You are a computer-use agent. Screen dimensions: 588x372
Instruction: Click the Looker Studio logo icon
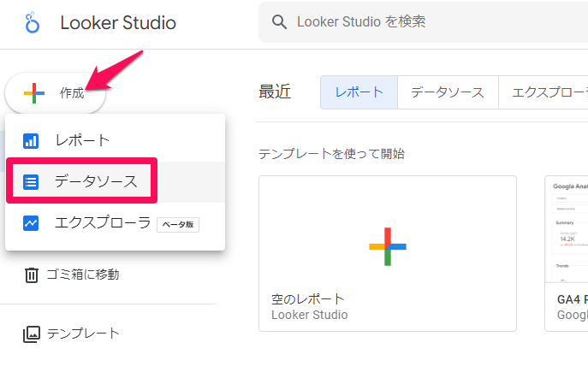(x=32, y=22)
